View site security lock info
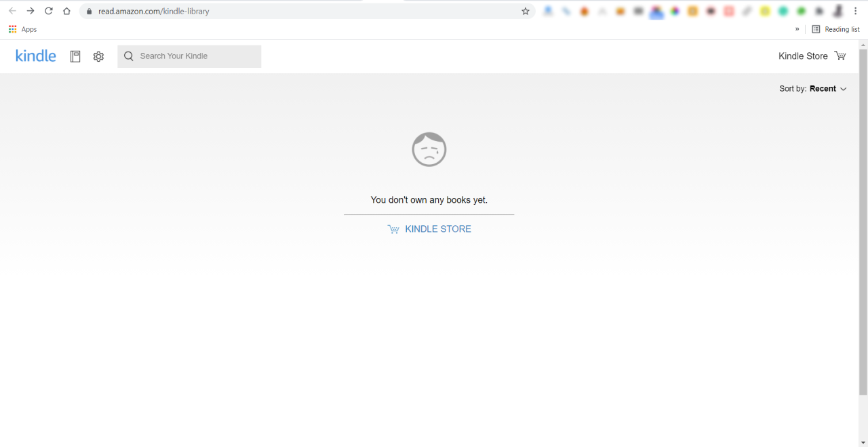Screen dimensions: 868x447 point(89,12)
